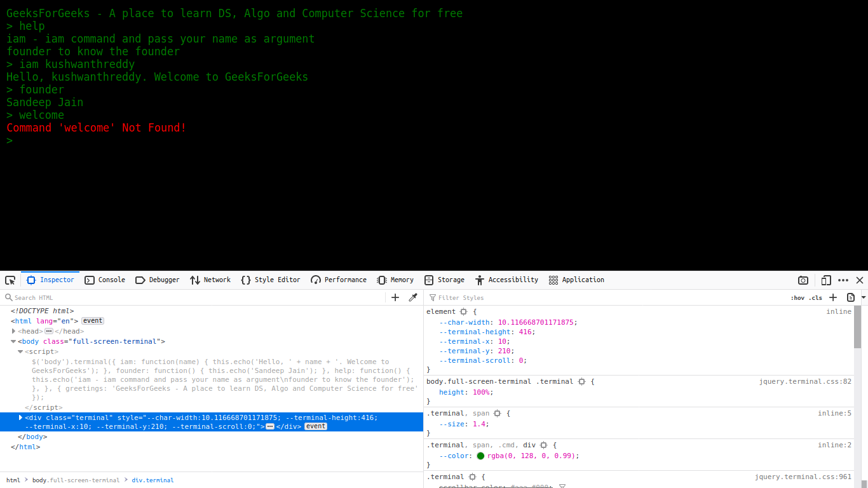Screen dimensions: 868x488
Task: Click the inline:2 source label
Action: point(834,445)
